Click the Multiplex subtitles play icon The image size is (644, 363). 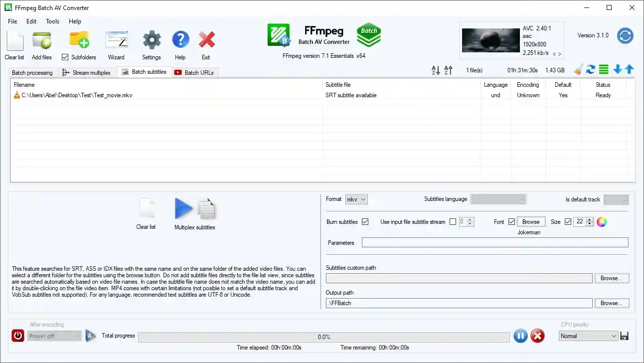183,209
